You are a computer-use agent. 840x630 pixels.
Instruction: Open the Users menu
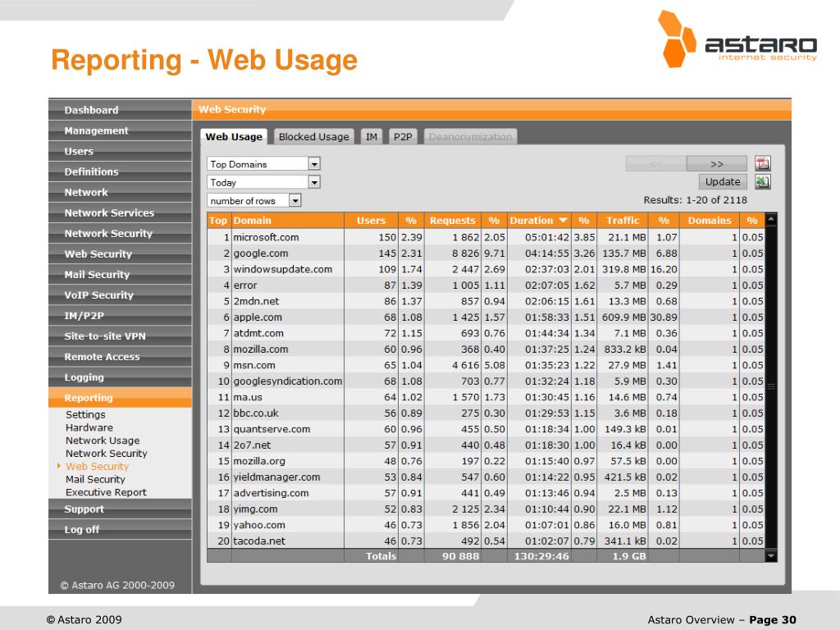120,151
